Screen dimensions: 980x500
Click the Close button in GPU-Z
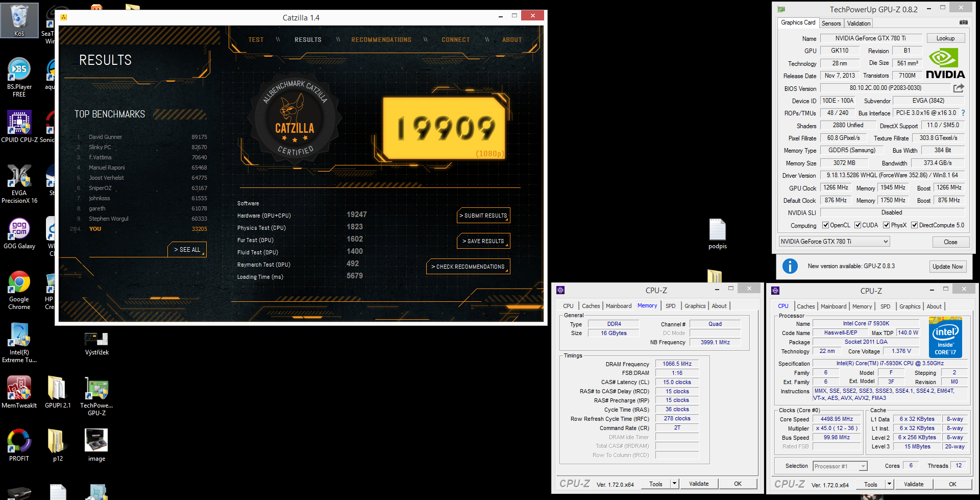[950, 242]
